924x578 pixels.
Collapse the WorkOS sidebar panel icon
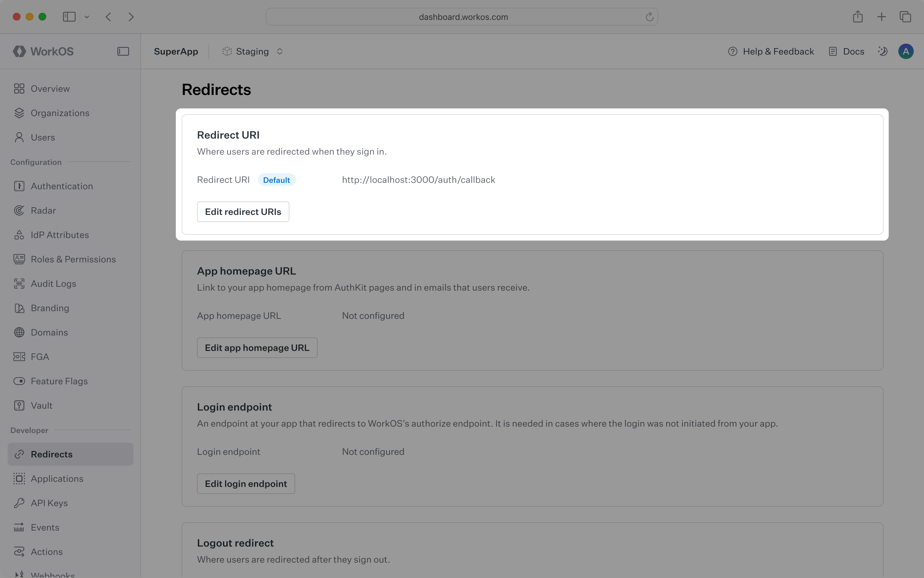pos(123,51)
